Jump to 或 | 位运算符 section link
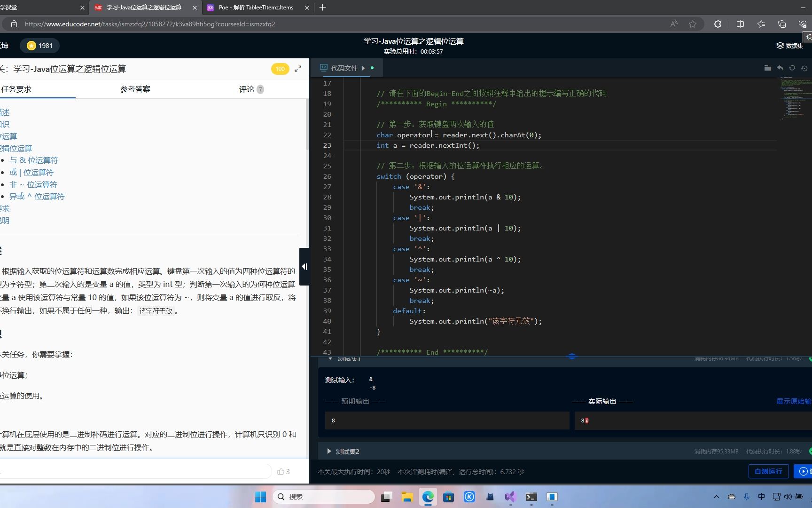This screenshot has width=812, height=508. point(31,172)
